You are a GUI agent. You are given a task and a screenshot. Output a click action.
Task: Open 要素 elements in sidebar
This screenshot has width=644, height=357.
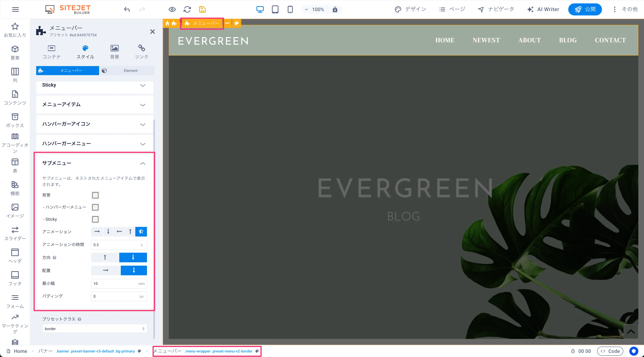pyautogui.click(x=15, y=53)
